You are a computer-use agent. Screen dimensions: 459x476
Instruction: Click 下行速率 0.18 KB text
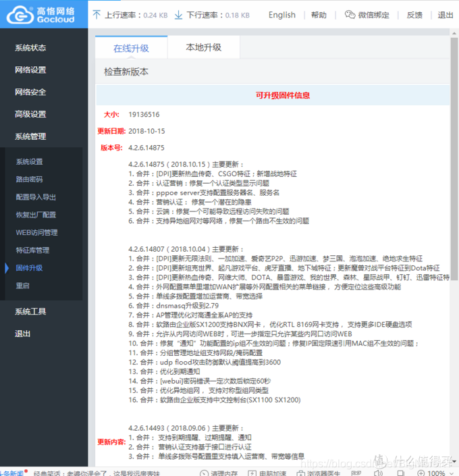tap(218, 15)
